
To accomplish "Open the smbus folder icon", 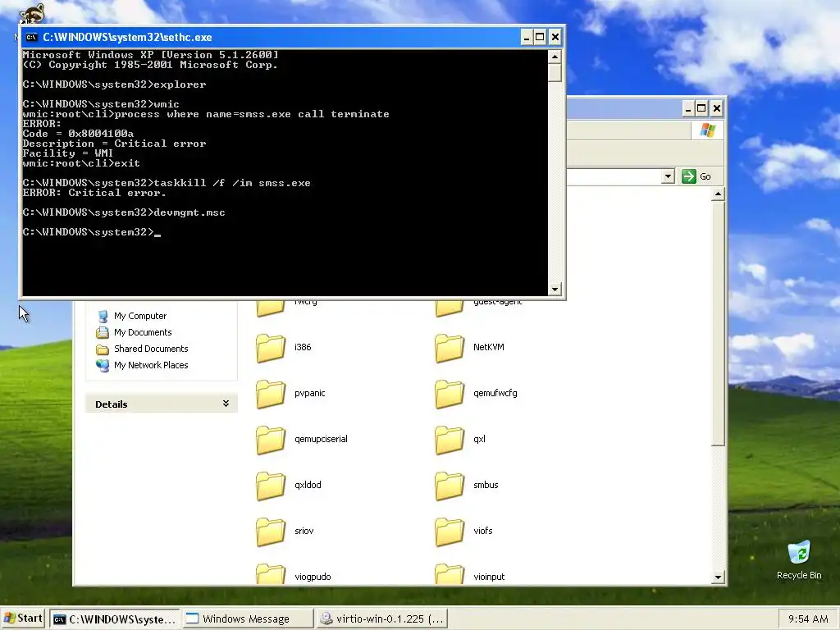I will pos(450,486).
